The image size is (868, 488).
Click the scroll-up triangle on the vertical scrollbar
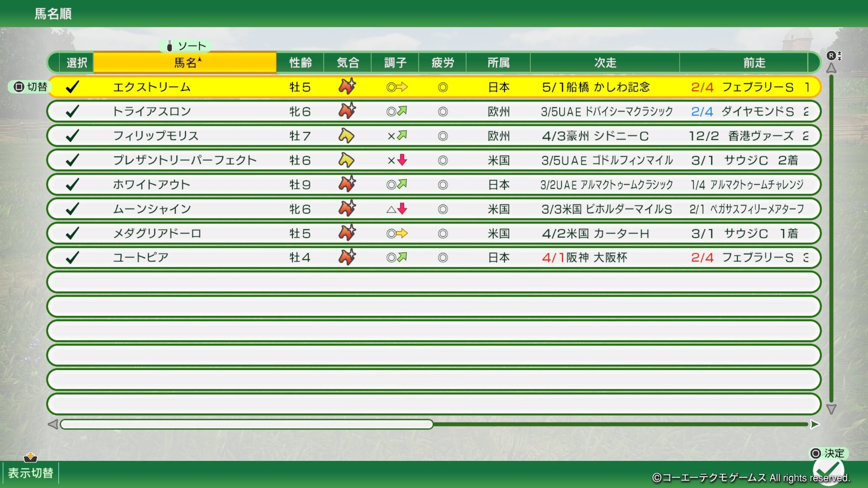[x=831, y=68]
